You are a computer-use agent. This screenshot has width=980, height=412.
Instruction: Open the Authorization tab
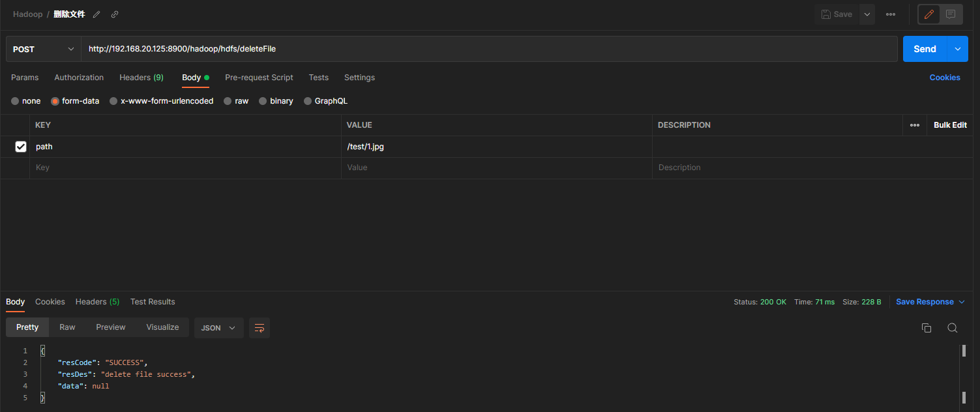click(x=79, y=78)
